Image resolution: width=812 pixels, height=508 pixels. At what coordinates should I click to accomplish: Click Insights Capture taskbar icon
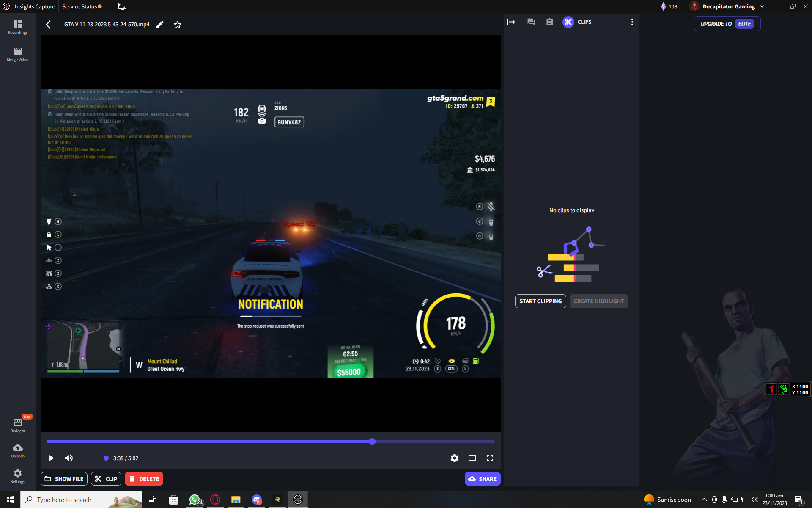(x=298, y=500)
